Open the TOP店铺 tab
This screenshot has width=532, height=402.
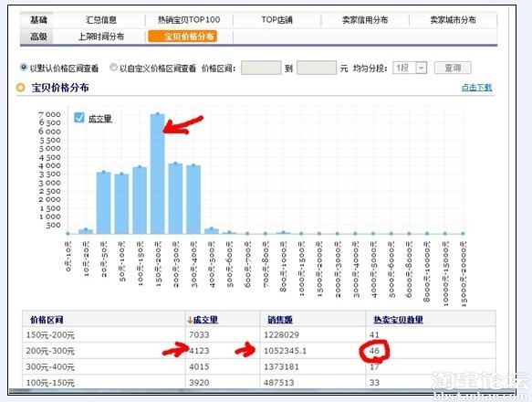(276, 20)
